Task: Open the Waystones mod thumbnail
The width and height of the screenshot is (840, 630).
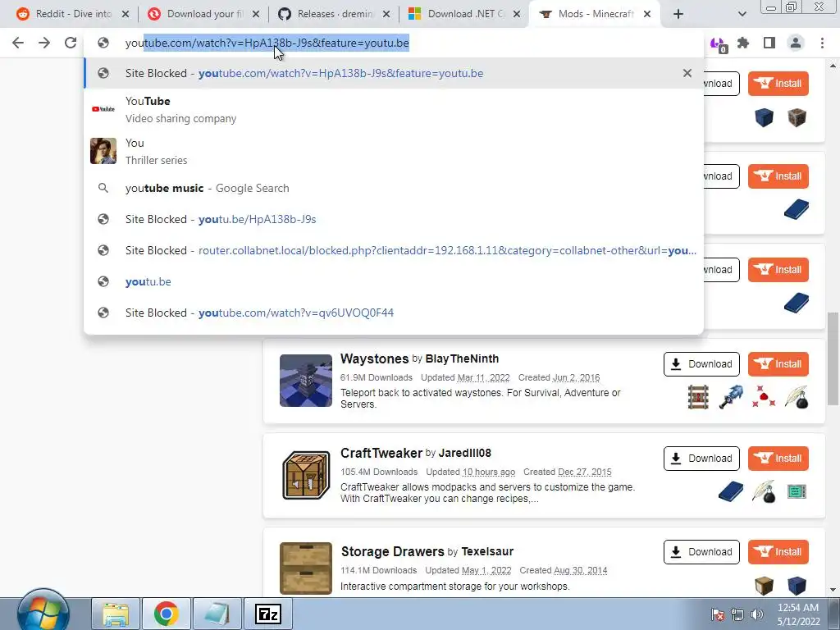Action: (x=306, y=381)
